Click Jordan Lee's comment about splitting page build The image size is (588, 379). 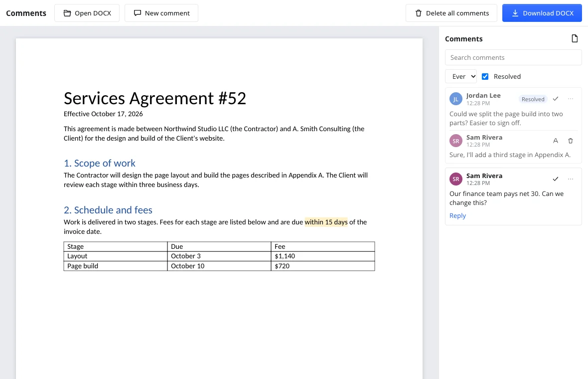coord(506,118)
